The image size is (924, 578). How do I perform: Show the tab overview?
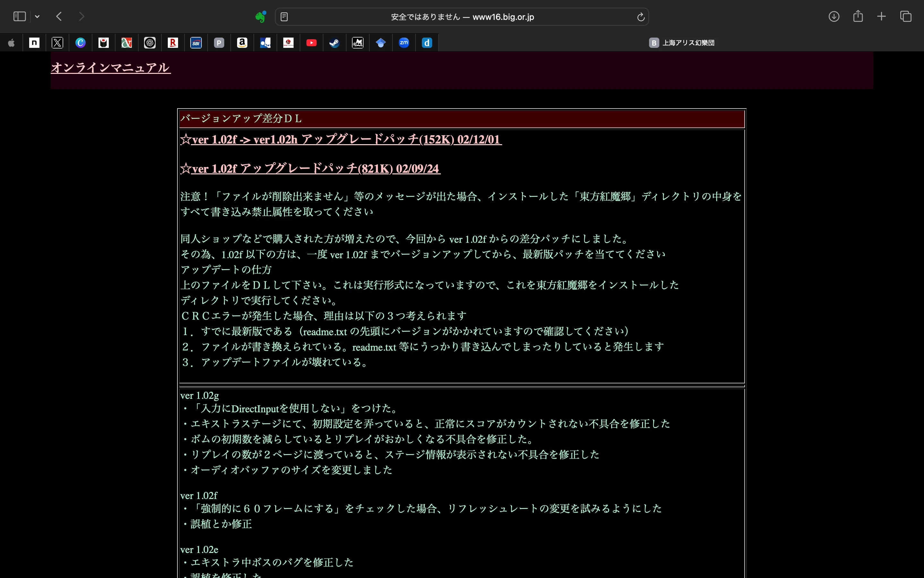point(906,16)
